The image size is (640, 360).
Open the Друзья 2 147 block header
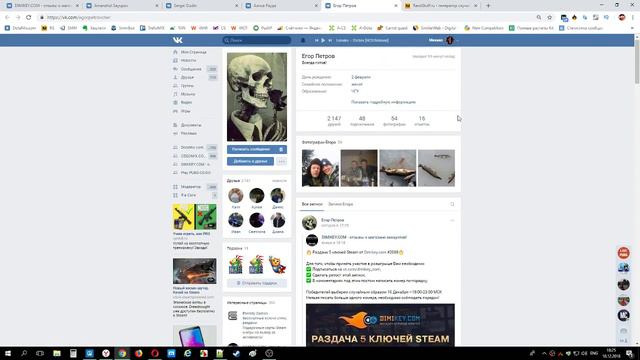239,180
